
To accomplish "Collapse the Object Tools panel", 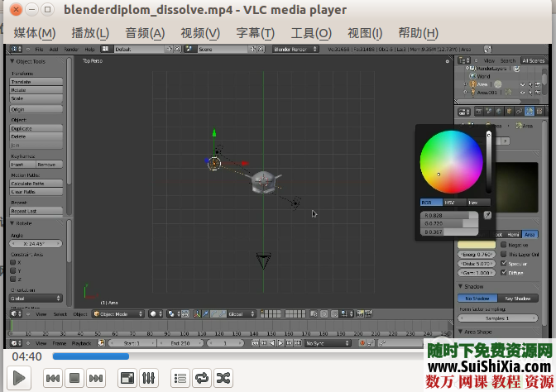I will click(12, 61).
